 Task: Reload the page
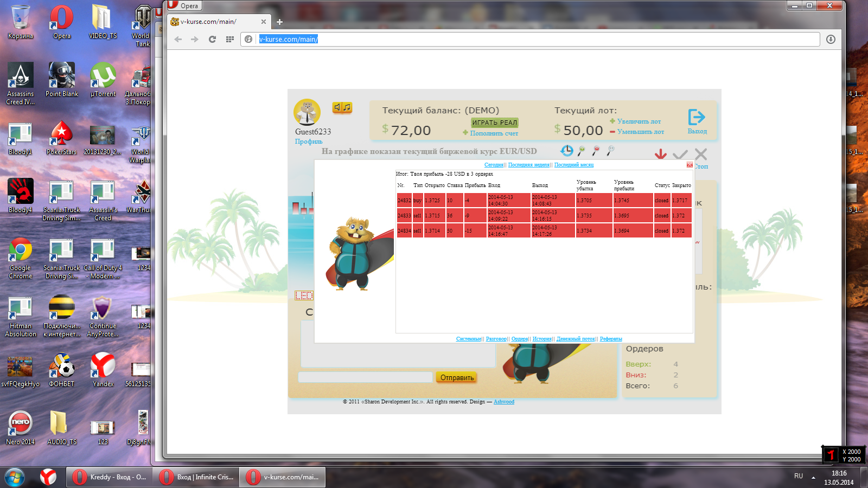coord(212,39)
